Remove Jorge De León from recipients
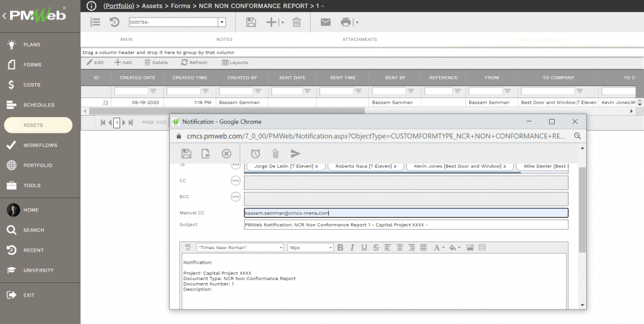Screen dimensions: 644x324 tap(317, 166)
